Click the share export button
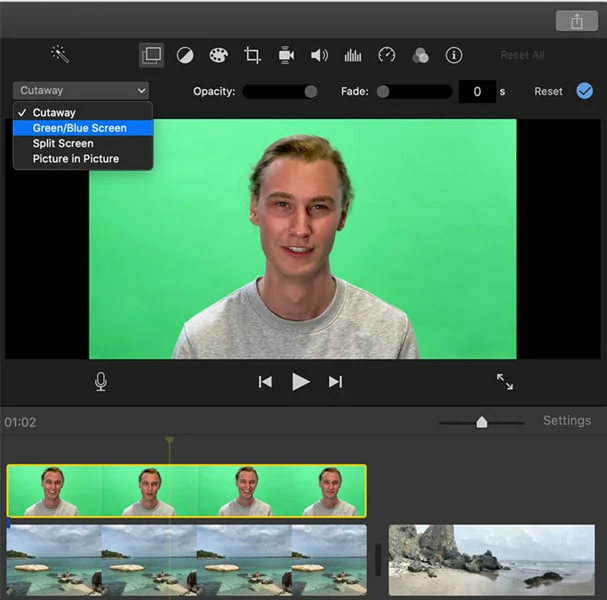This screenshot has width=607, height=600. (576, 21)
